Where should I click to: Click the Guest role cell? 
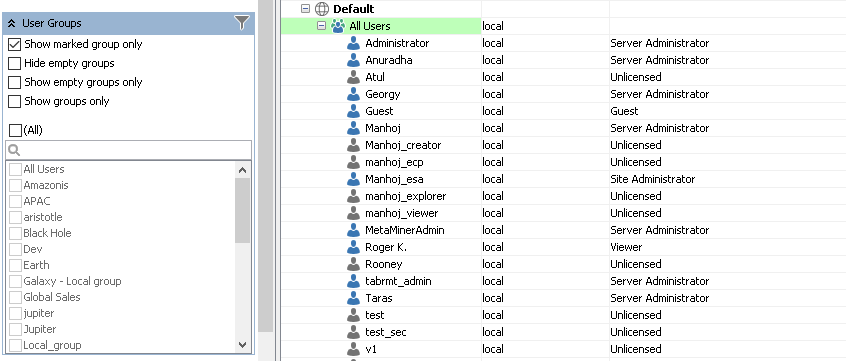click(624, 111)
